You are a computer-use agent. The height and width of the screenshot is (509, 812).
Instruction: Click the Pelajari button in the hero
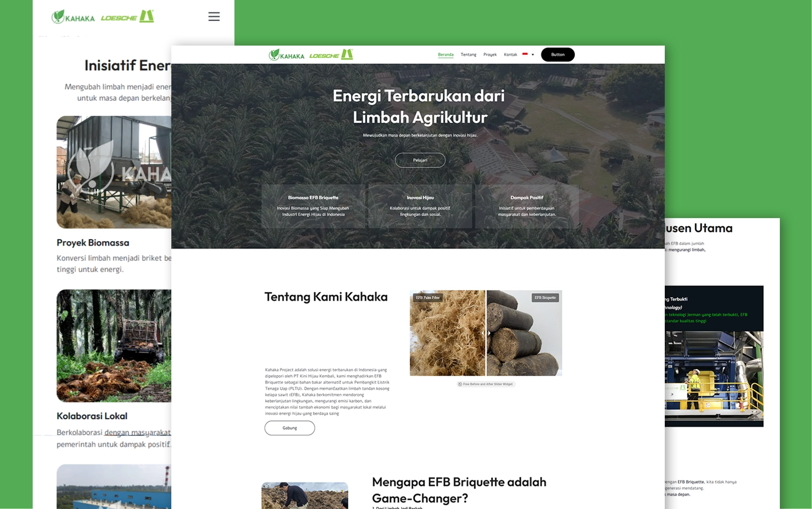point(420,160)
